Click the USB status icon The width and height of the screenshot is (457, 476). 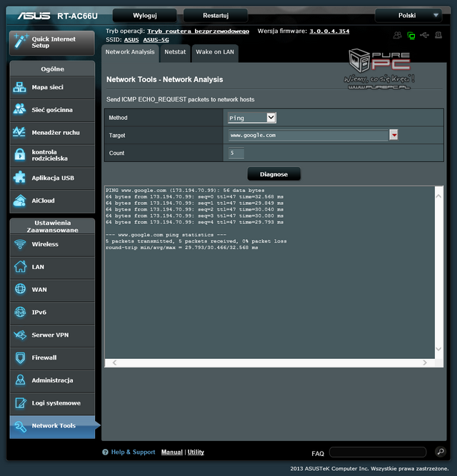[424, 35]
